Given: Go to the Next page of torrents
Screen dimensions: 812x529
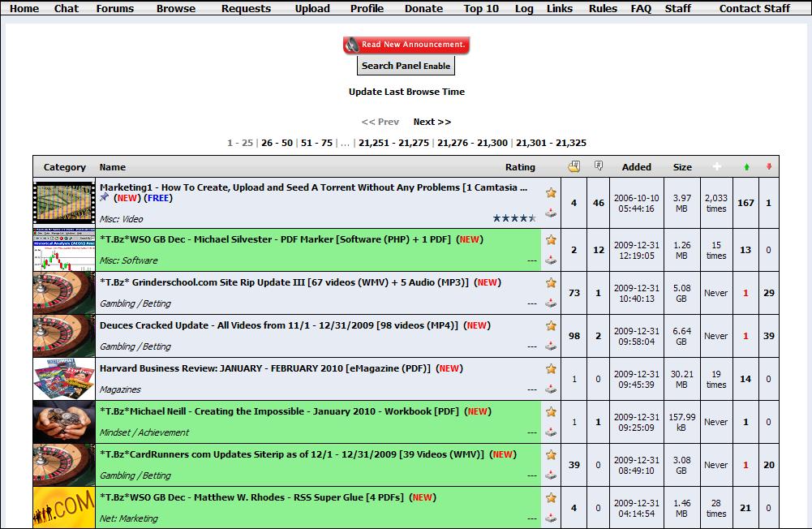Looking at the screenshot, I should pos(432,122).
